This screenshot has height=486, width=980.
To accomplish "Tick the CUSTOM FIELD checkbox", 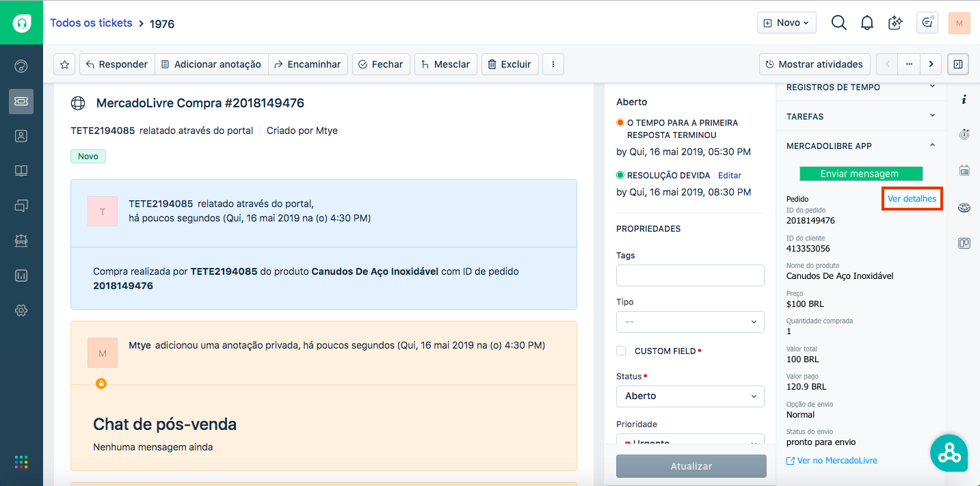I will tap(621, 351).
